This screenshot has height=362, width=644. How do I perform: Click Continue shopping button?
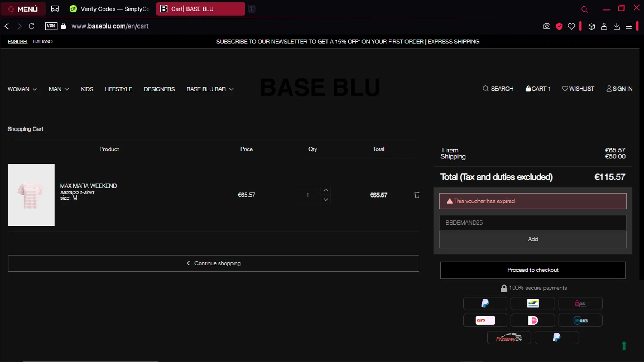pyautogui.click(x=213, y=264)
